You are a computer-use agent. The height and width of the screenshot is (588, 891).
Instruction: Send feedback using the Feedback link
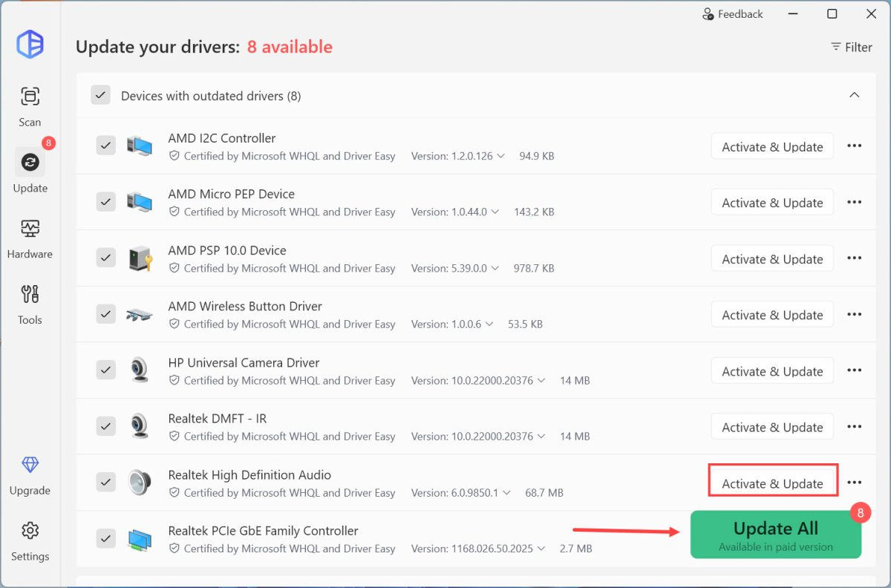tap(732, 14)
